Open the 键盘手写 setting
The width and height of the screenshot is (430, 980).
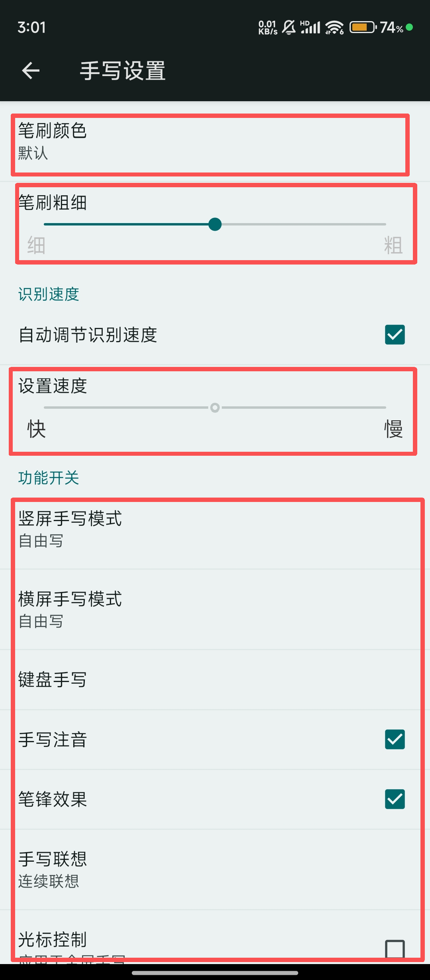pyautogui.click(x=215, y=680)
